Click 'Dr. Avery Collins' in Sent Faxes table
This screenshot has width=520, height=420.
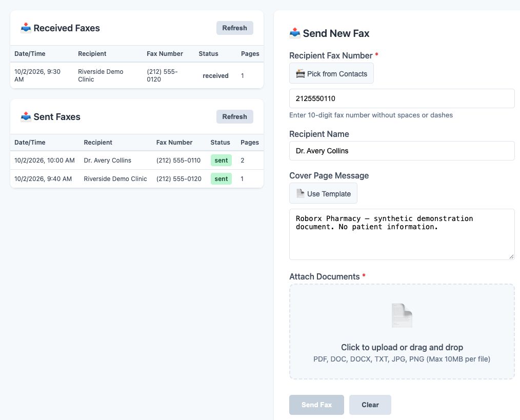click(108, 160)
